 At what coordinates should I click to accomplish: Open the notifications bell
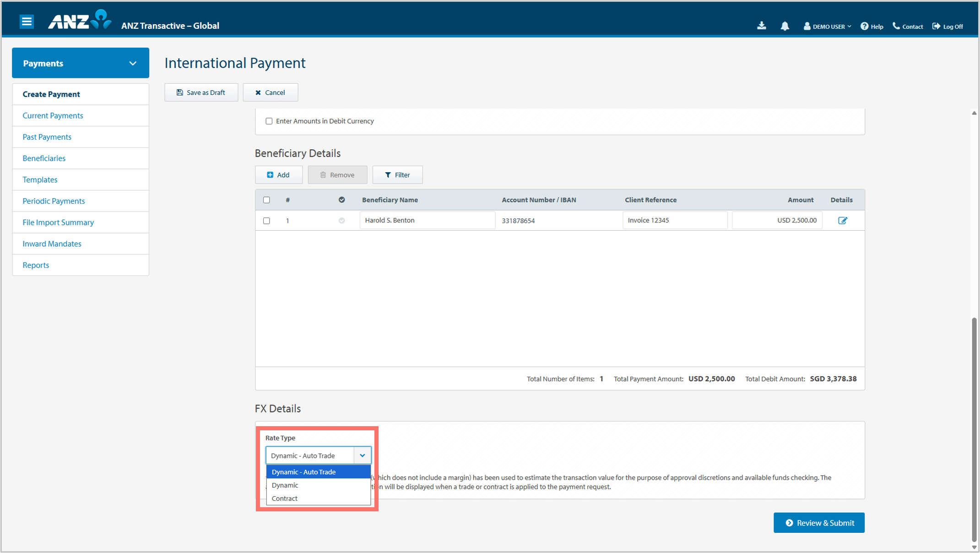pyautogui.click(x=785, y=26)
